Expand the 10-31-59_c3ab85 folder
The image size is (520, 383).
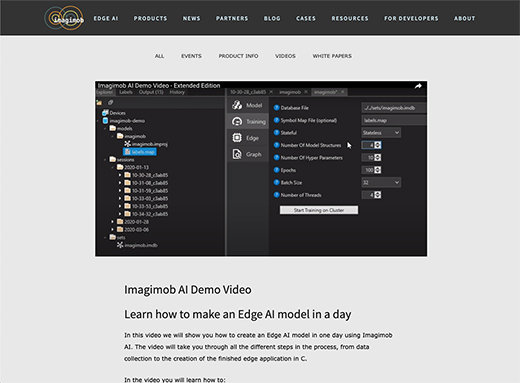pos(120,191)
